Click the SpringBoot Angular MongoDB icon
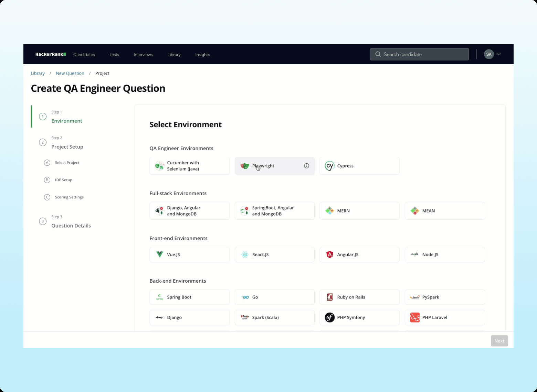Image resolution: width=537 pixels, height=392 pixels. (x=245, y=211)
